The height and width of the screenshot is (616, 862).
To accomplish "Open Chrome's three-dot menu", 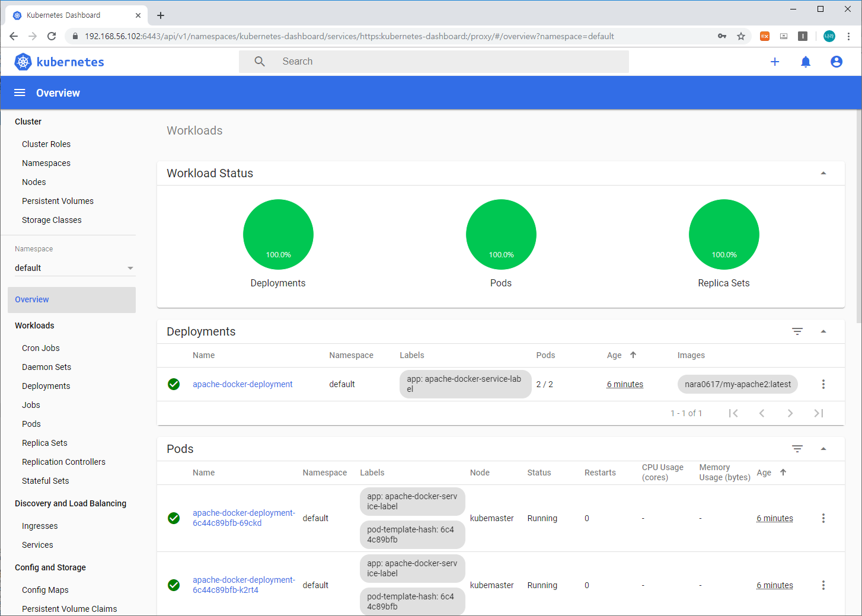I will (x=848, y=36).
